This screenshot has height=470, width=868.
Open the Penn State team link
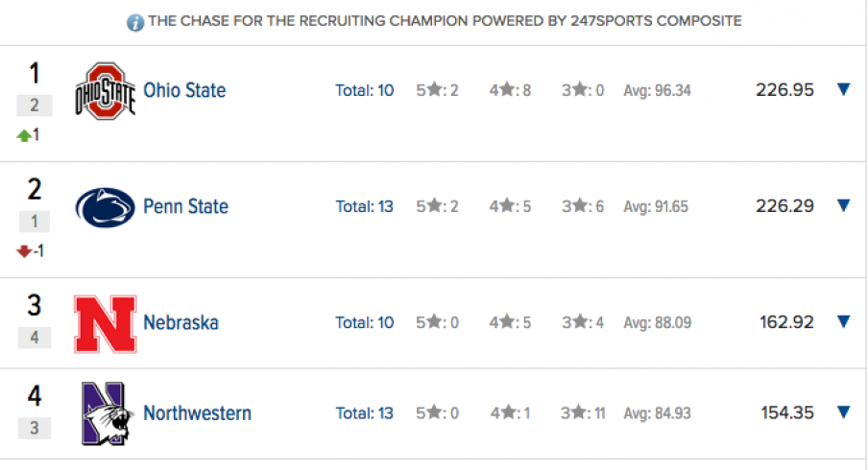185,206
